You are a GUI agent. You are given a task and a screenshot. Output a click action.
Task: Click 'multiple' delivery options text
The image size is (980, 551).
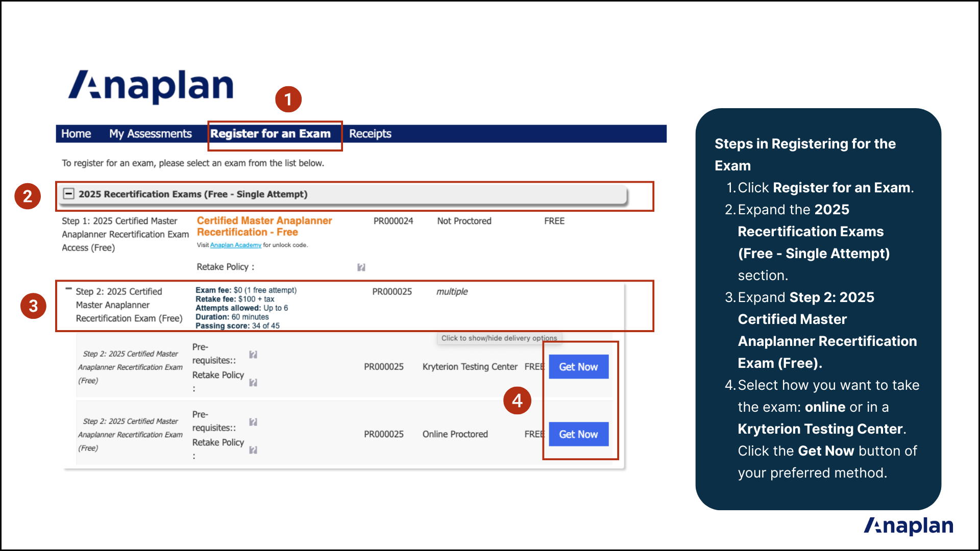click(452, 292)
